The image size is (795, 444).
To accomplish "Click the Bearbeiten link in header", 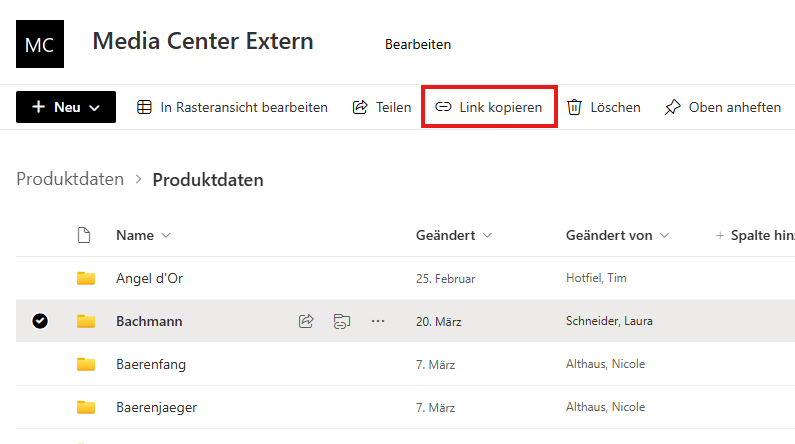I will (x=418, y=44).
